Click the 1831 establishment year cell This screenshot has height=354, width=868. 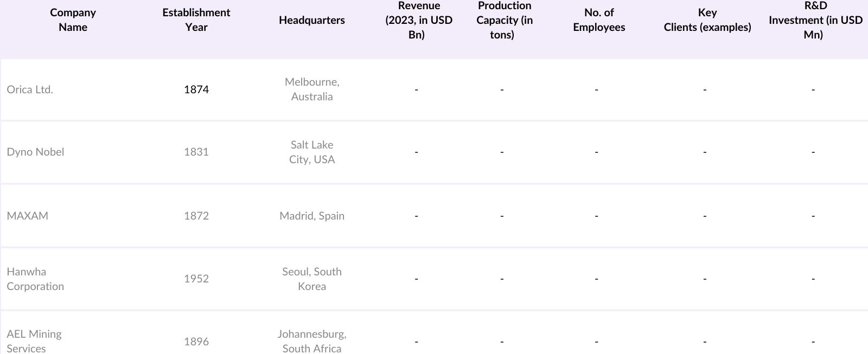(x=196, y=152)
